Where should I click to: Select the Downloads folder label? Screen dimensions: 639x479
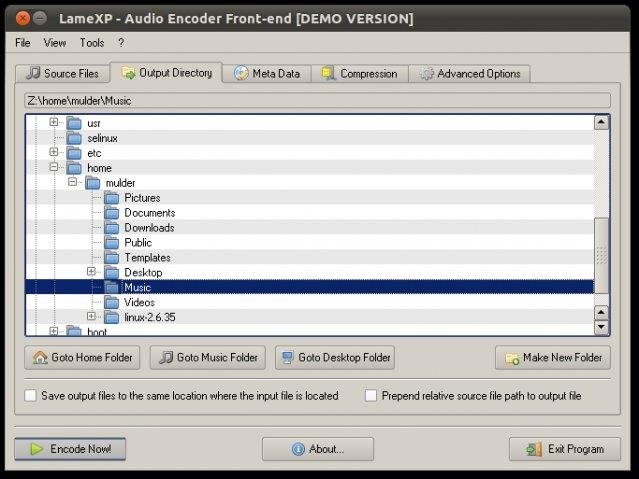[149, 228]
